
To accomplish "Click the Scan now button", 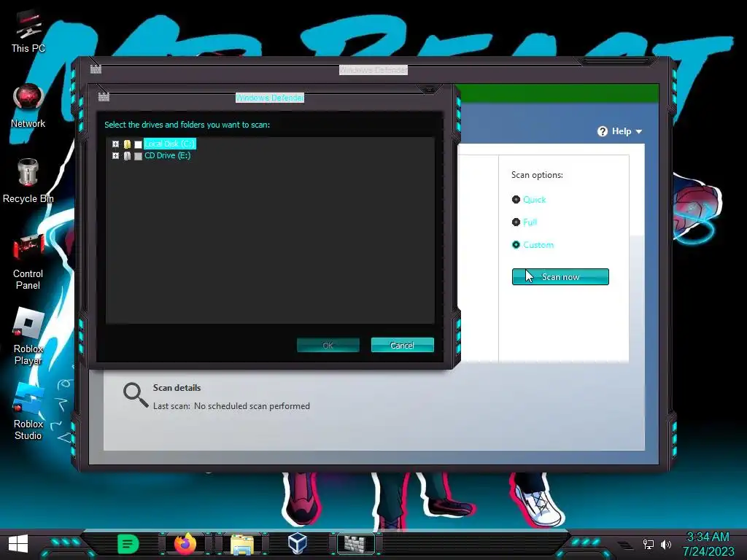I will coord(560,276).
